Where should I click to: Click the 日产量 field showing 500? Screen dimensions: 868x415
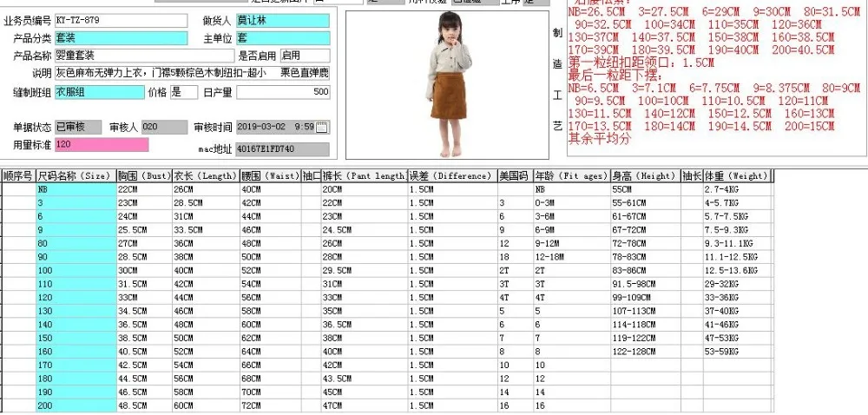(283, 92)
